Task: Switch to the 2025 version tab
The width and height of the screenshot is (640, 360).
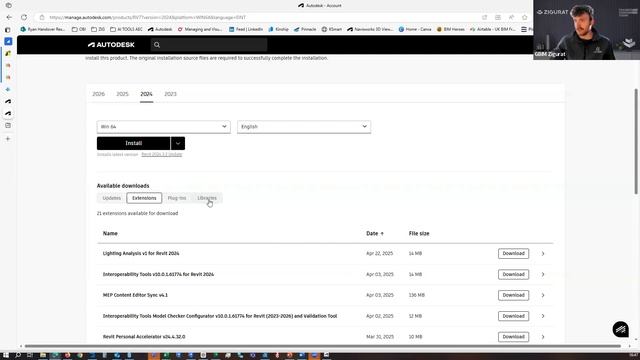Action: tap(122, 94)
